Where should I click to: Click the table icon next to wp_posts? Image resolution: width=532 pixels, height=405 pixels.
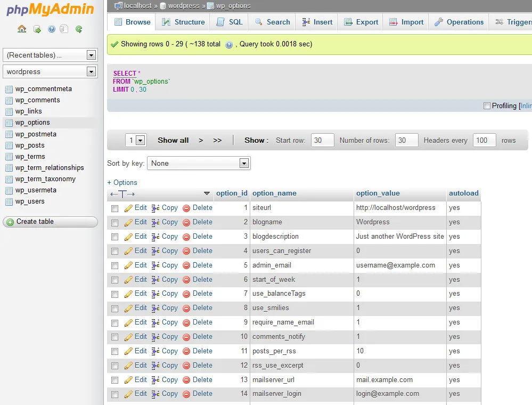coord(9,145)
